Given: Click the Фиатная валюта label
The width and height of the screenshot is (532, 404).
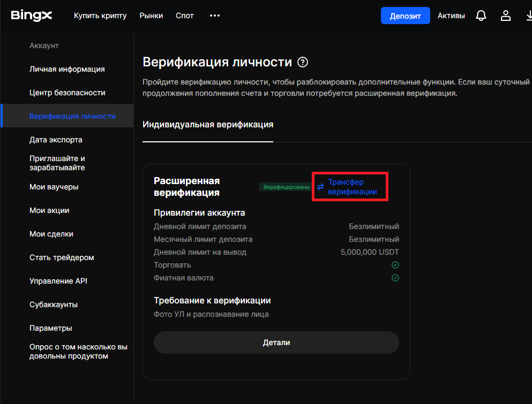Looking at the screenshot, I should click(x=184, y=278).
